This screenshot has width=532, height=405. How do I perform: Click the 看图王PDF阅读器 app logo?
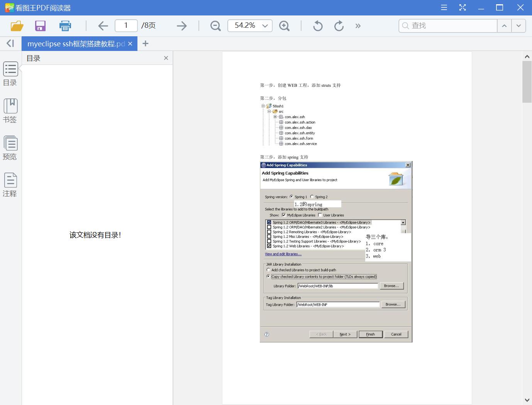coord(9,7)
